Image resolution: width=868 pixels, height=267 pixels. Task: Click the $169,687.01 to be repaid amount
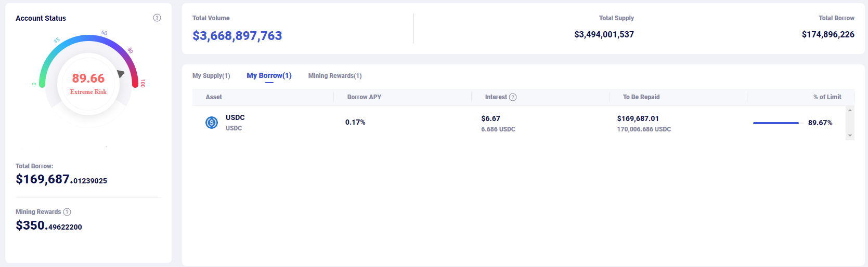638,119
